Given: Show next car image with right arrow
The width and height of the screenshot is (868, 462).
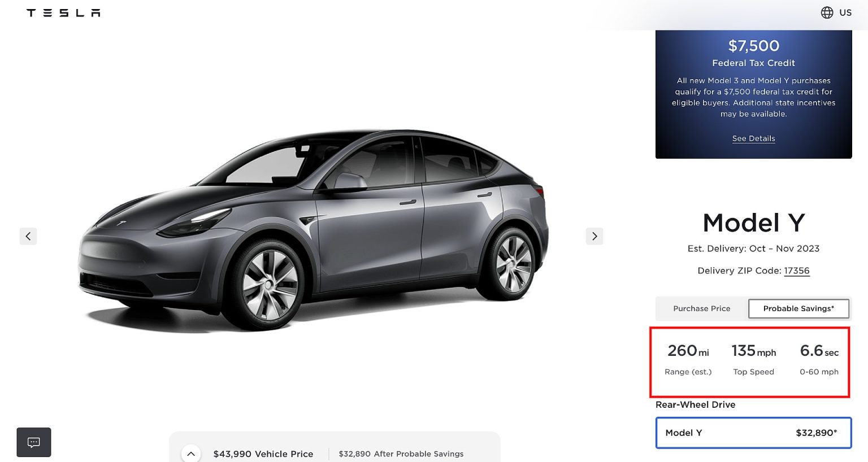Looking at the screenshot, I should [x=594, y=236].
